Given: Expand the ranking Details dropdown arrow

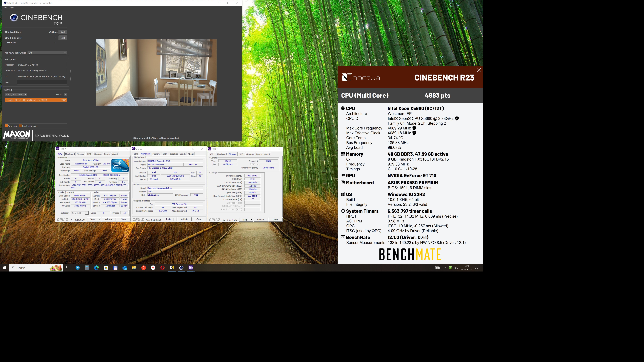Looking at the screenshot, I should coord(65,94).
